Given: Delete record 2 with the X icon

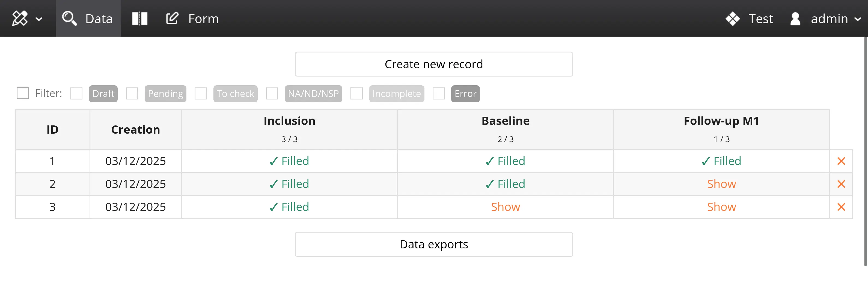Looking at the screenshot, I should pos(841,184).
